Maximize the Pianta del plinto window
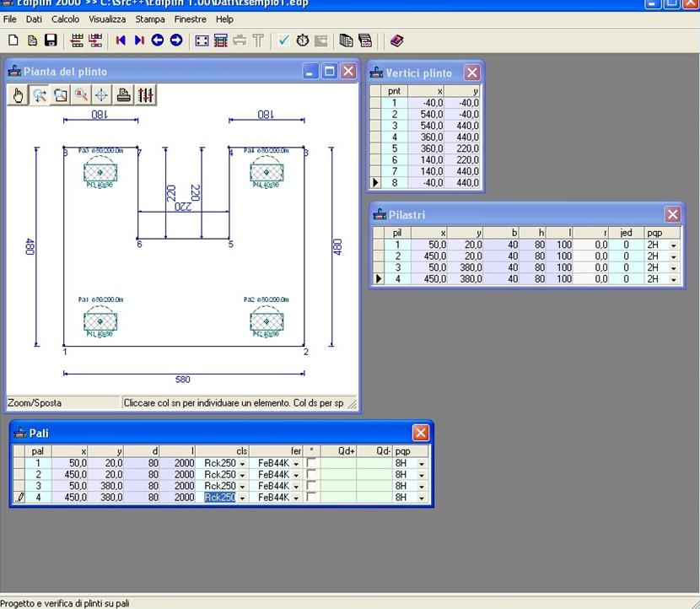 (x=330, y=71)
